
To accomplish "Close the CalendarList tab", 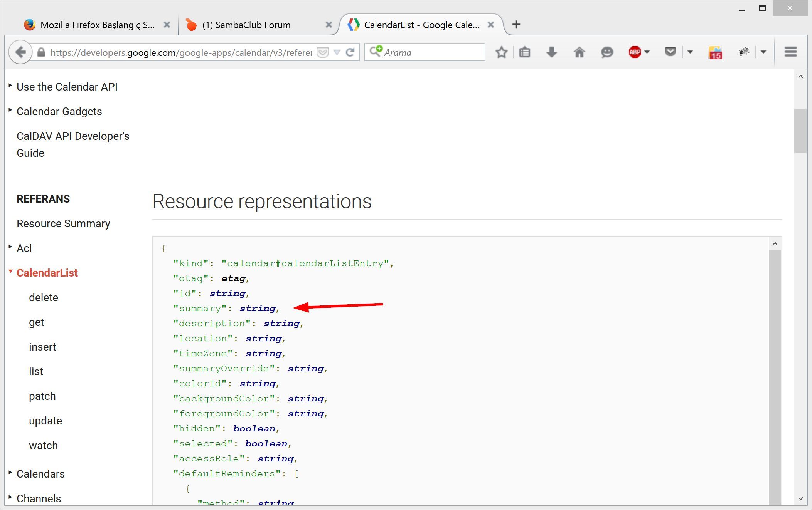I will tap(491, 25).
